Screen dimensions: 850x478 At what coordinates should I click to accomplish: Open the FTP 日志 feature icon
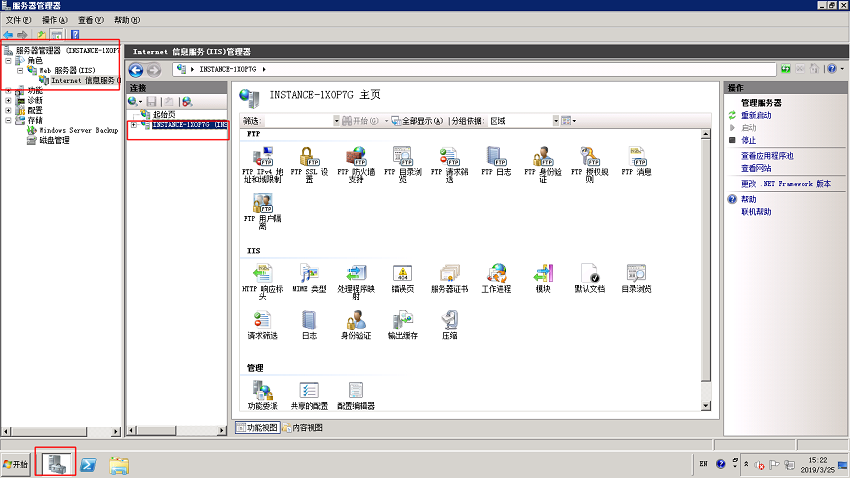click(x=496, y=162)
